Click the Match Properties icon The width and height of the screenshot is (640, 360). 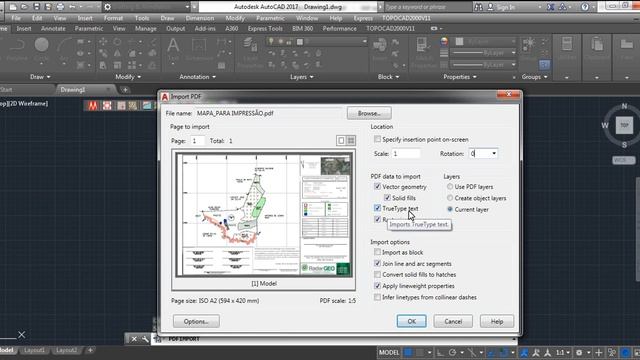[422, 51]
